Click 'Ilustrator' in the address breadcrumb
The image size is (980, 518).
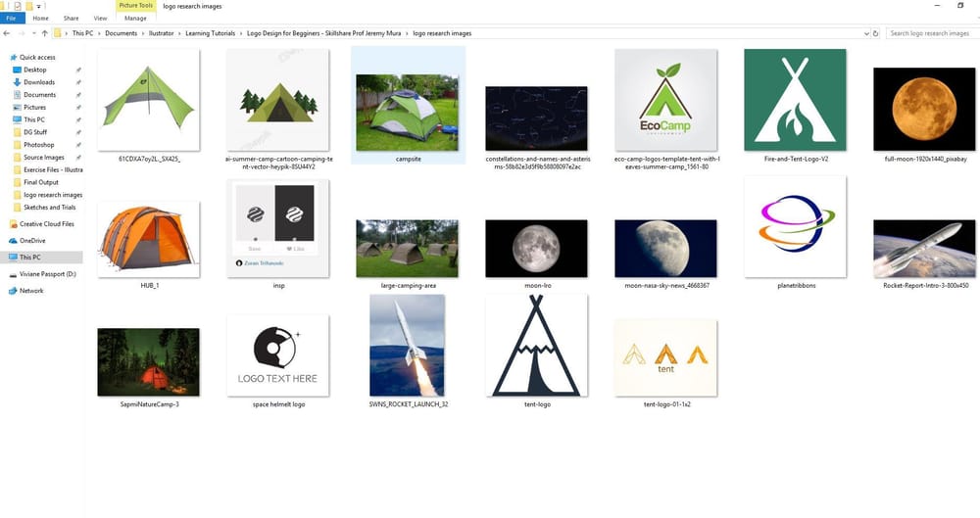point(161,33)
